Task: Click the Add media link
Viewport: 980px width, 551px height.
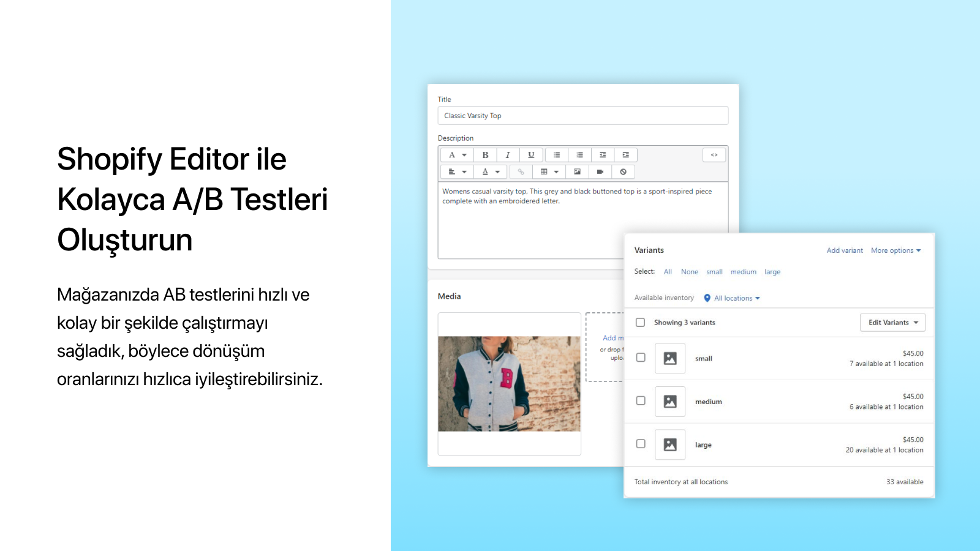Action: tap(613, 338)
